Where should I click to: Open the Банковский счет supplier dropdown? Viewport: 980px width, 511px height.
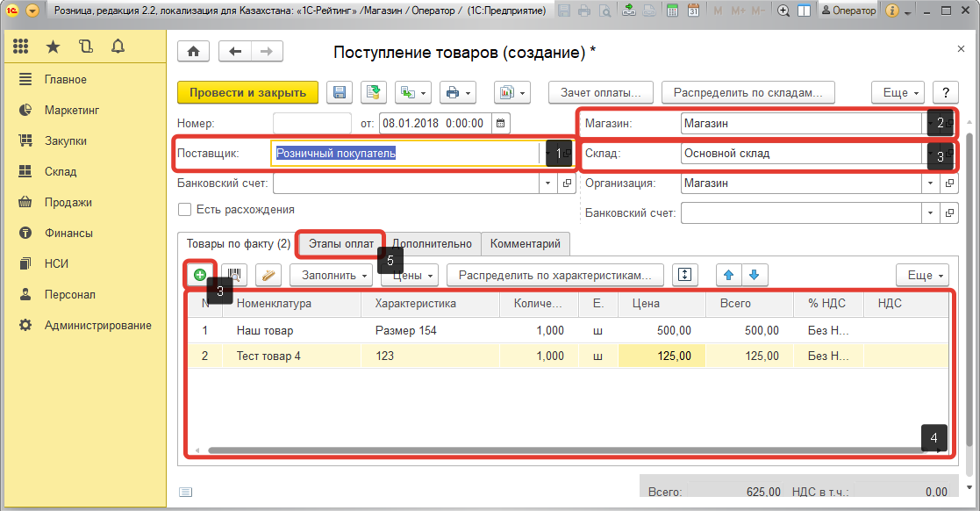click(x=549, y=184)
